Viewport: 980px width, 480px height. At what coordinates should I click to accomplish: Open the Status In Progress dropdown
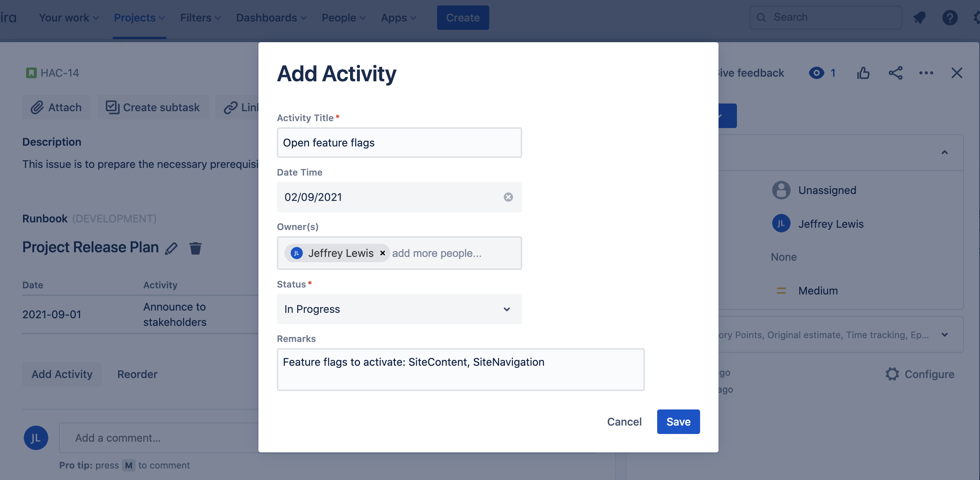[x=399, y=309]
